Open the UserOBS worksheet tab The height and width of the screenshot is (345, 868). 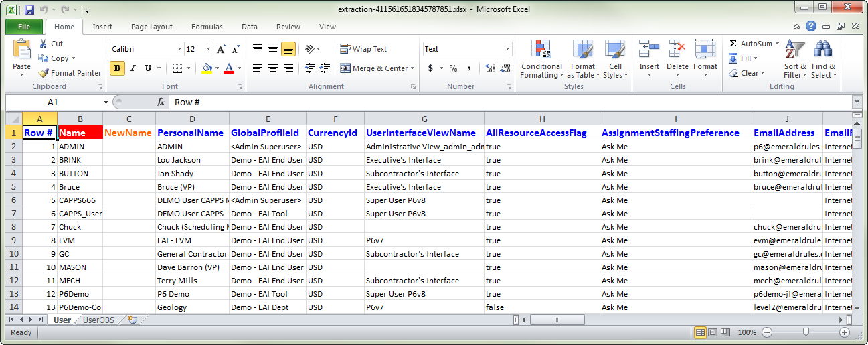pyautogui.click(x=98, y=320)
